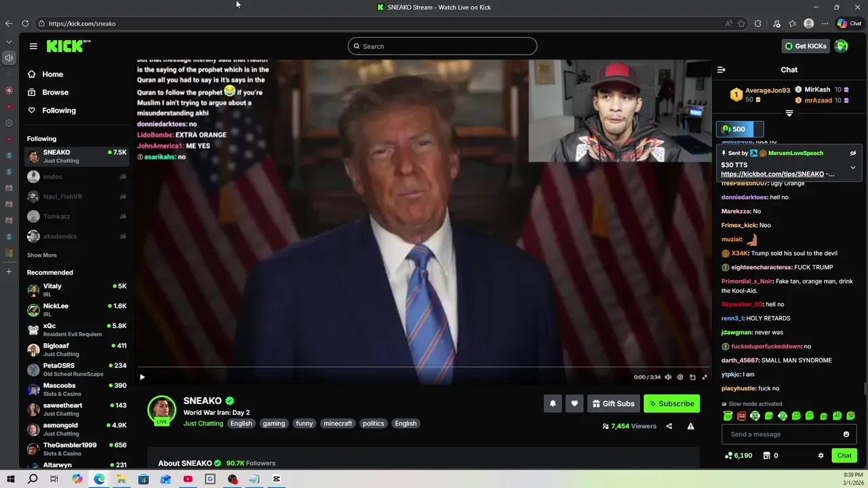This screenshot has height=488, width=868.
Task: Hide the pinned message
Action: tap(852, 153)
